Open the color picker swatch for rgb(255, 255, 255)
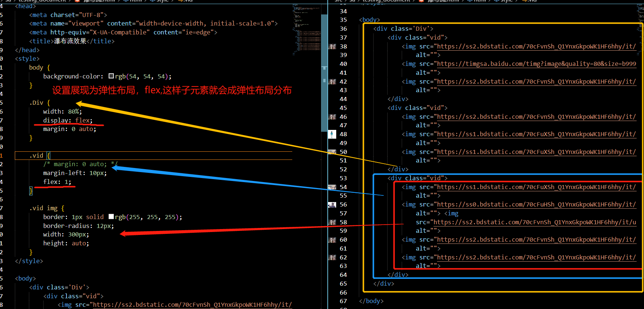 tap(111, 216)
